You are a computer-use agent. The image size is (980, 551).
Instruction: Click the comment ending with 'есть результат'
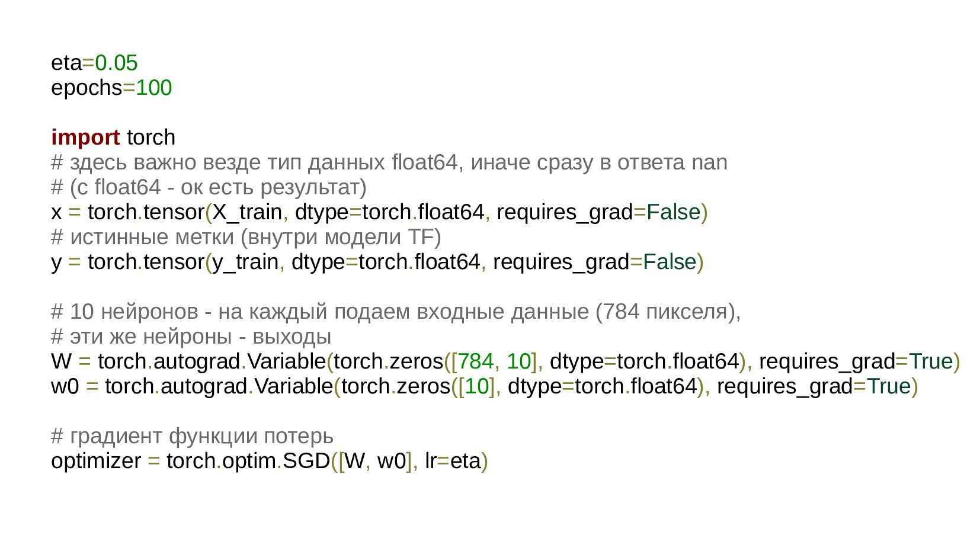tap(209, 187)
